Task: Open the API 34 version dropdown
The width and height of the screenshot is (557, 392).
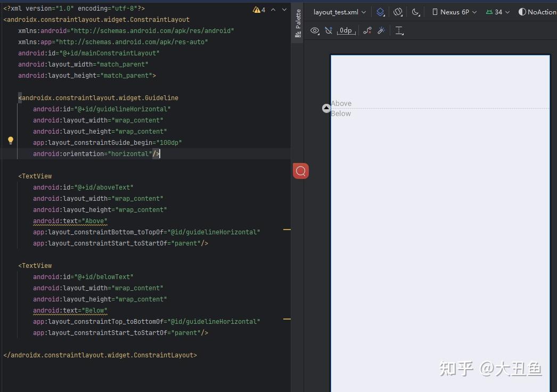Action: pos(496,12)
